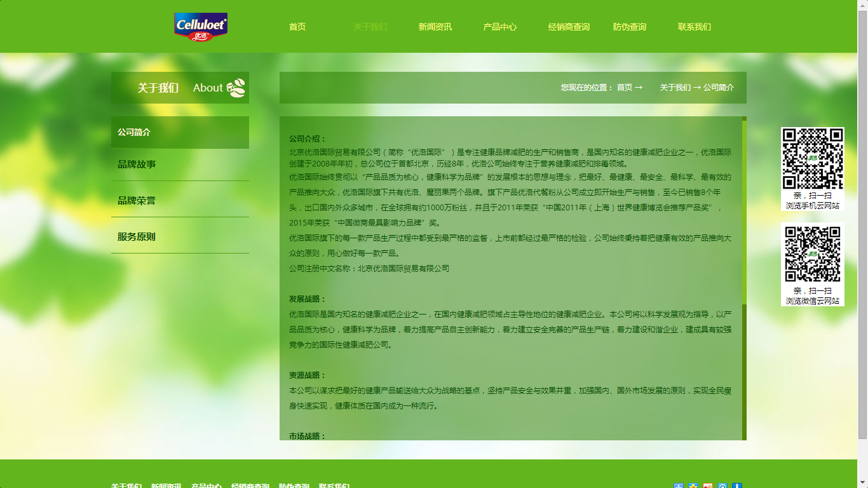
Task: Click the Celluloet logo in the header
Action: (201, 27)
